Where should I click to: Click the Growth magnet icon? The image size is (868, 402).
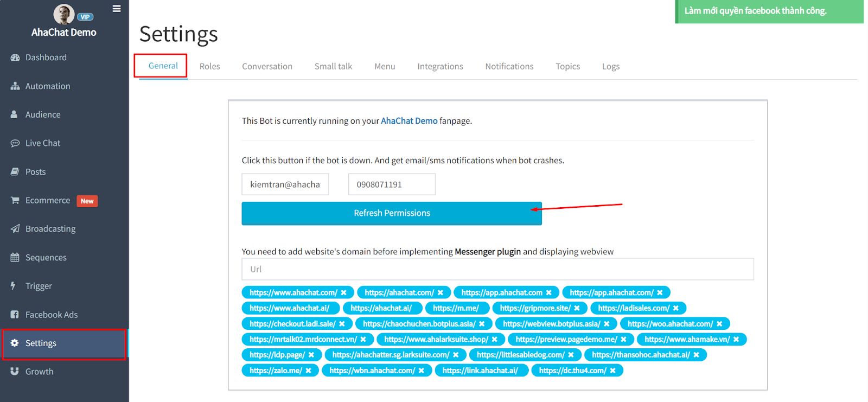tap(15, 372)
